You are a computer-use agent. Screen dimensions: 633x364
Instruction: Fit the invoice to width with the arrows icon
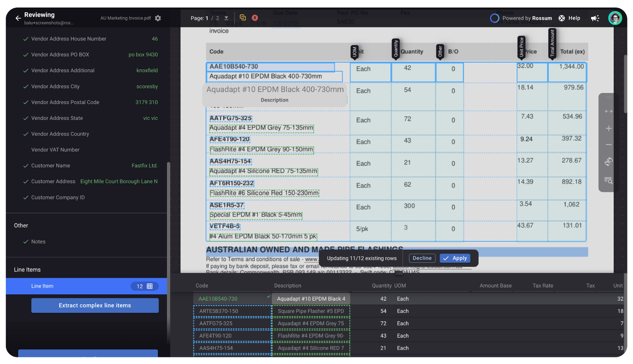tap(608, 111)
